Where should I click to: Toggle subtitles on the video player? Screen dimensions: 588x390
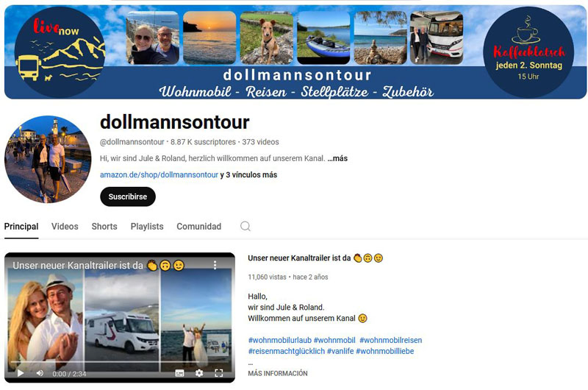point(179,373)
